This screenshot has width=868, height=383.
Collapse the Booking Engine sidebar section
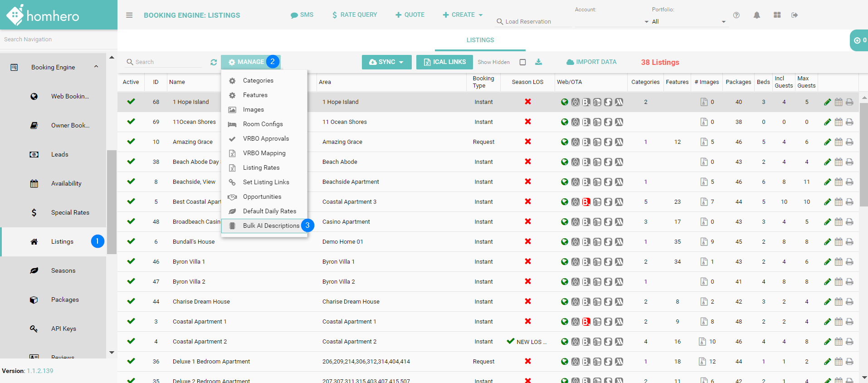(x=96, y=67)
